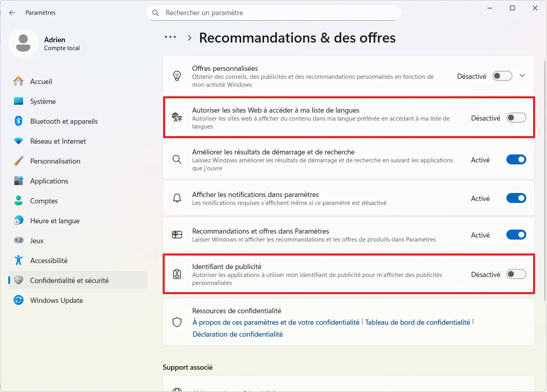Screen dimensions: 547x392
Task: Open Tableau de bord de confidentialité link
Action: point(418,322)
